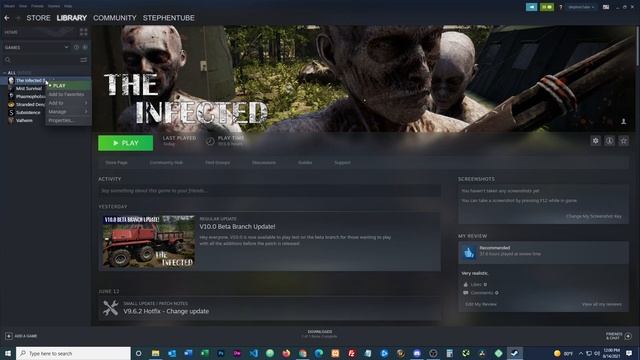Open the COMMUNITY tab
Screen dimensions: 640x360
(x=115, y=18)
